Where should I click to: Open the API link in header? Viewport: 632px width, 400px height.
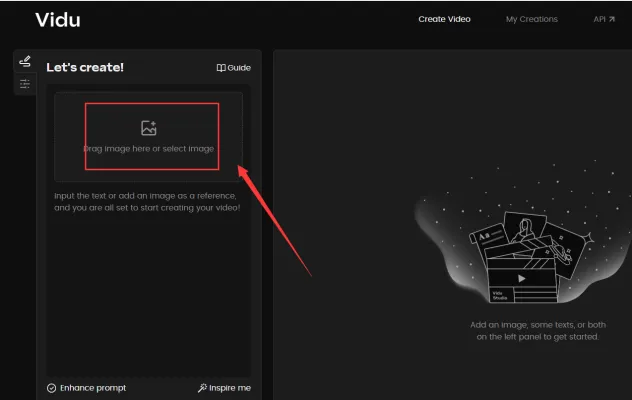599,19
